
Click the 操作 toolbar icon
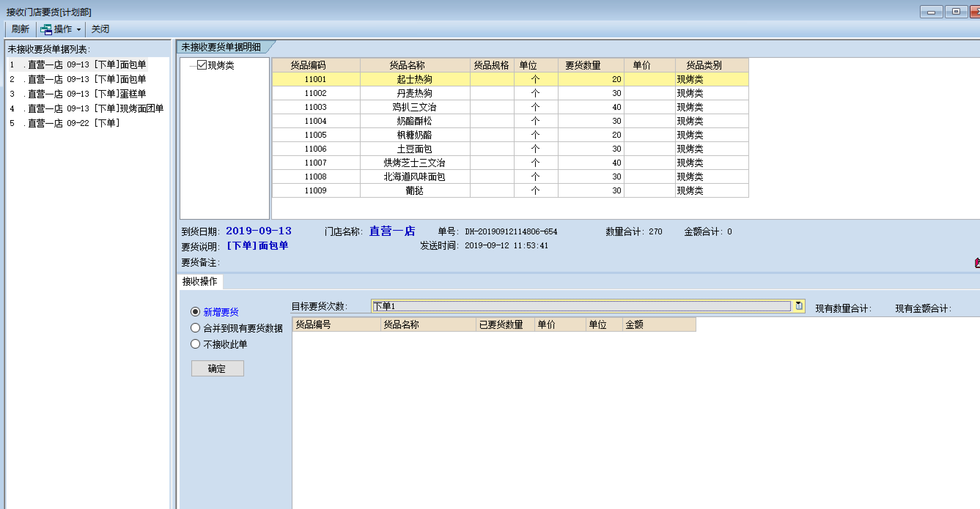[46, 29]
